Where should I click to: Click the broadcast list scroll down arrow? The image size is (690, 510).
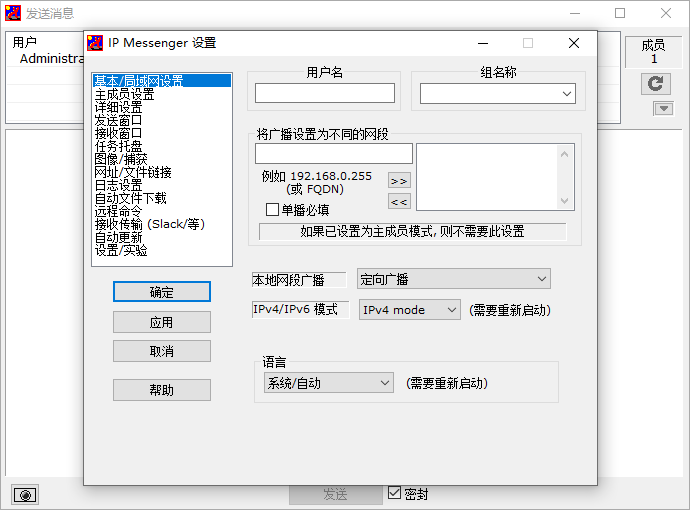[x=565, y=201]
